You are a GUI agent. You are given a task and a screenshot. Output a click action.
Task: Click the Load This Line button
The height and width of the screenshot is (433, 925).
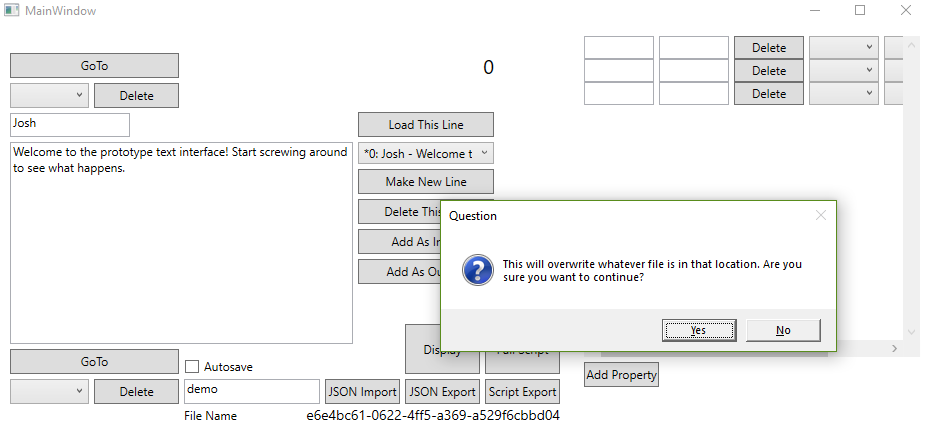tap(425, 125)
